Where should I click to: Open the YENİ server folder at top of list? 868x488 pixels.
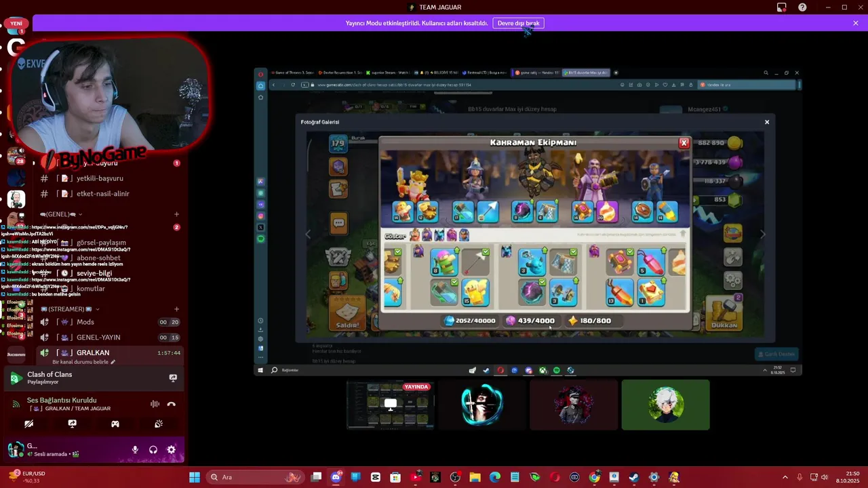[16, 25]
